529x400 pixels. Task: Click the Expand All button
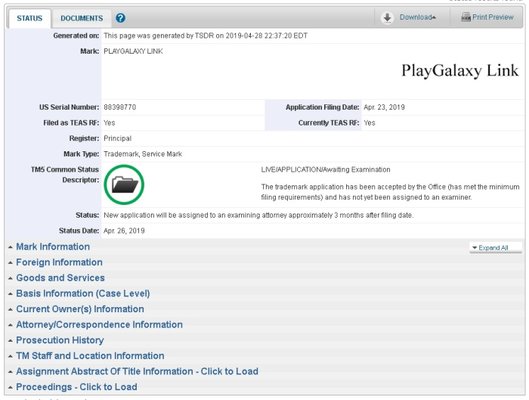click(x=493, y=248)
